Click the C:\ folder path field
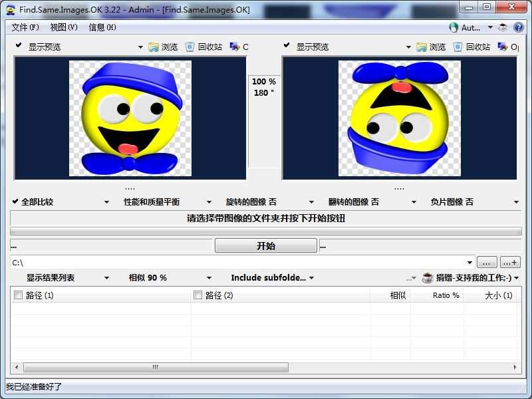The image size is (532, 399). pyautogui.click(x=239, y=263)
